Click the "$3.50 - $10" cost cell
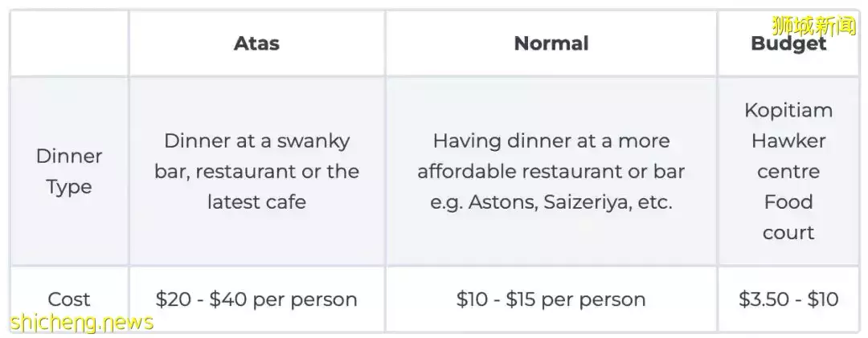The image size is (868, 338). click(x=788, y=299)
